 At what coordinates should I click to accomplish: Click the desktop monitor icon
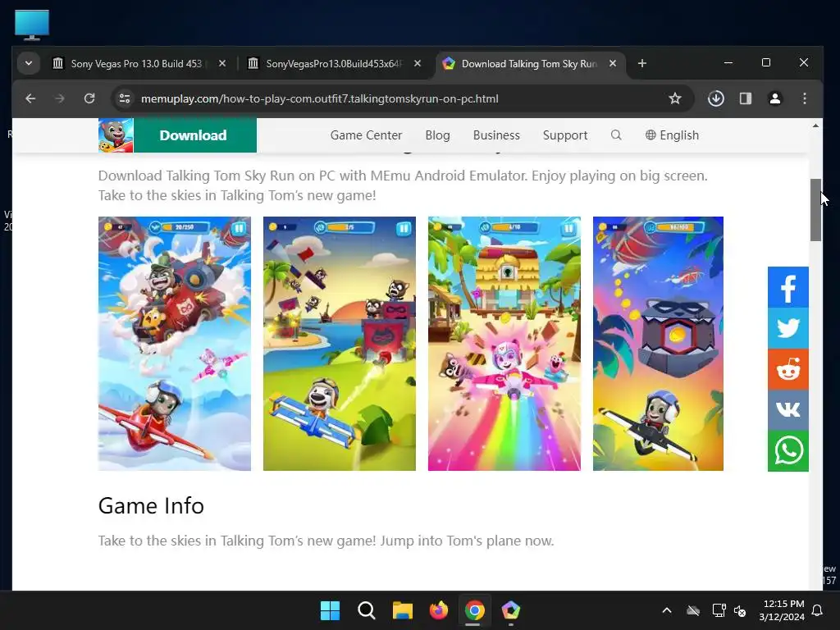point(32,25)
